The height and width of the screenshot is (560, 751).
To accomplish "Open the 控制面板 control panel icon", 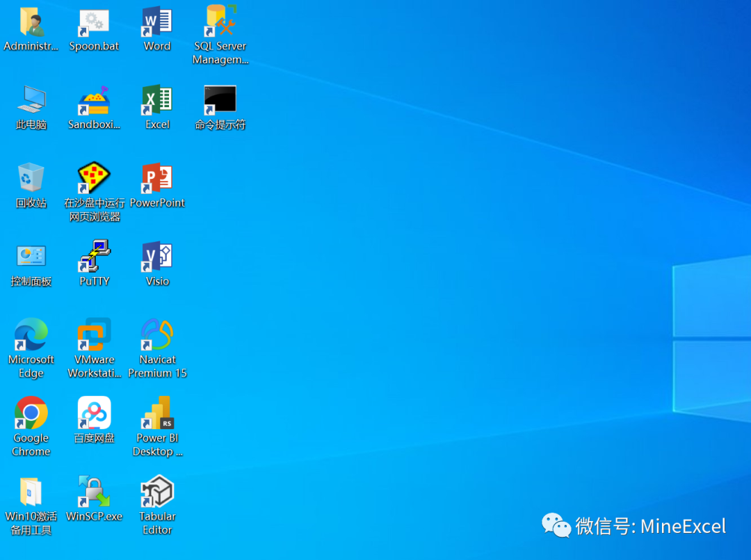I will 31,256.
